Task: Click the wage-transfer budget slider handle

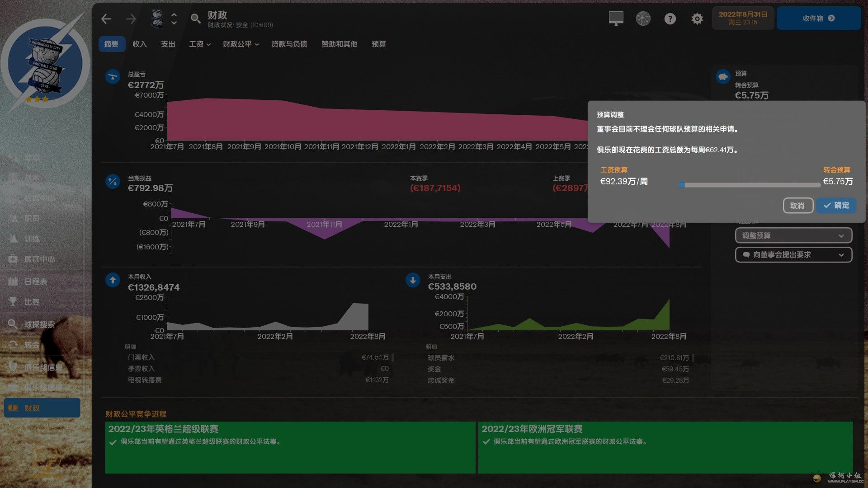Action: pyautogui.click(x=682, y=185)
